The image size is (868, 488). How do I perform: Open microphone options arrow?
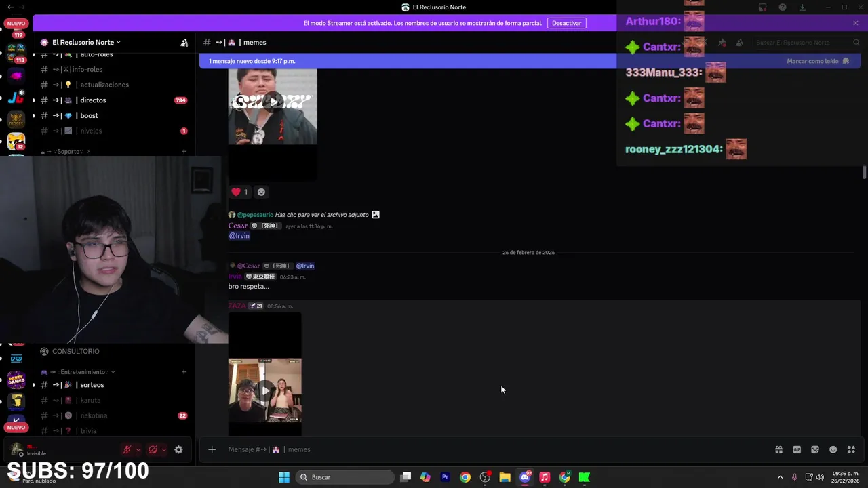138,449
